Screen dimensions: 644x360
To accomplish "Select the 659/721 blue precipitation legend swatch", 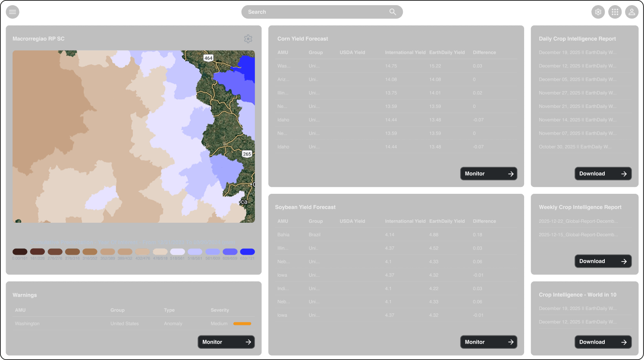I will [x=247, y=252].
